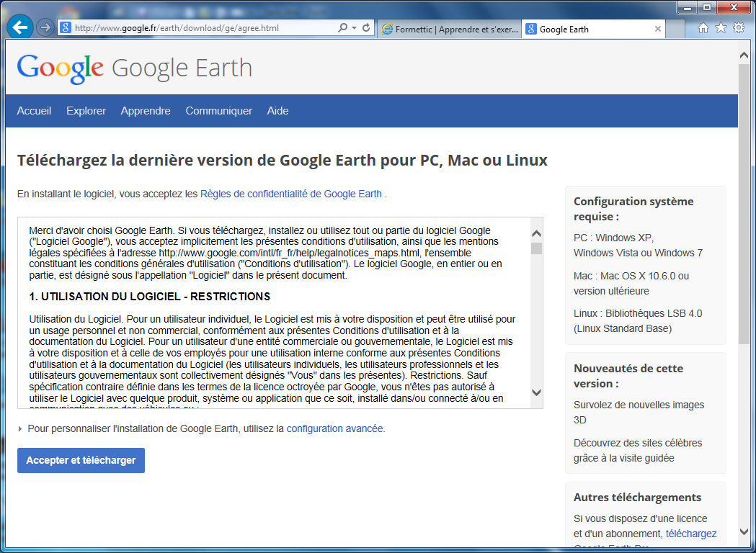Switch to the Formettic tab
The height and width of the screenshot is (553, 756).
coord(450,29)
